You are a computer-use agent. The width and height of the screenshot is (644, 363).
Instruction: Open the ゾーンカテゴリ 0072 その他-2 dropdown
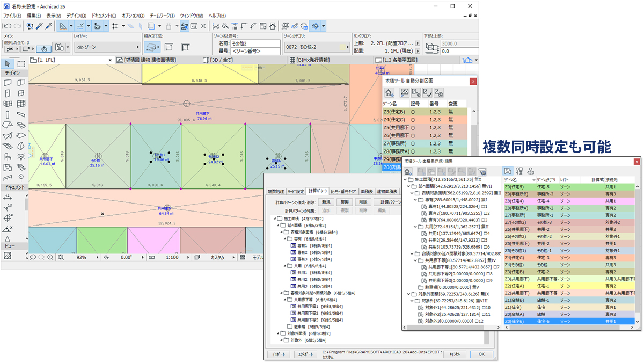point(317,47)
